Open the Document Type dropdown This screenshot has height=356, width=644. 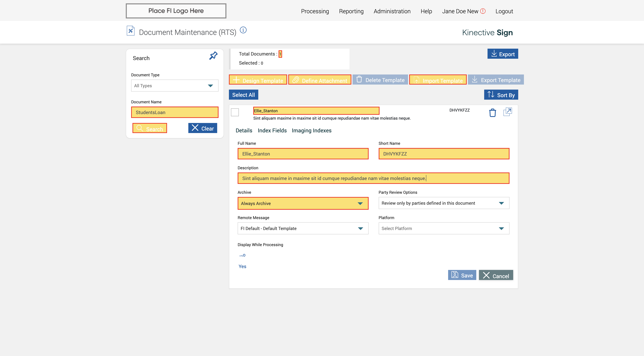click(x=174, y=86)
